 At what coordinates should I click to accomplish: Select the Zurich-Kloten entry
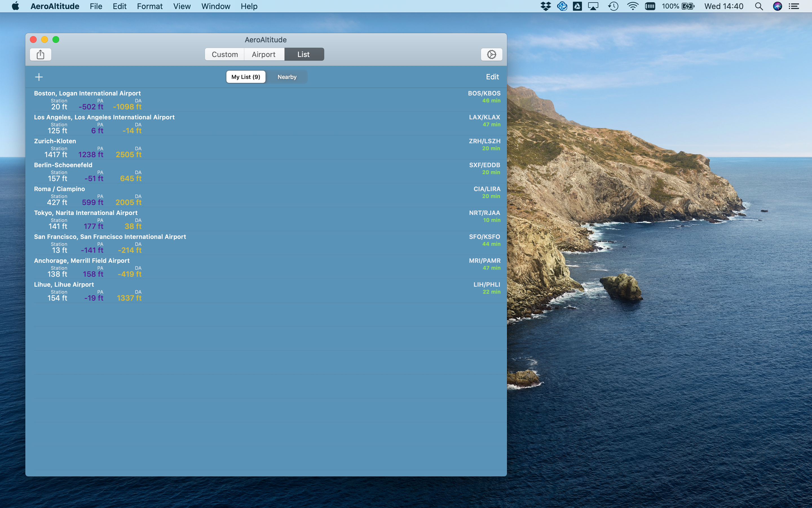pyautogui.click(x=266, y=148)
